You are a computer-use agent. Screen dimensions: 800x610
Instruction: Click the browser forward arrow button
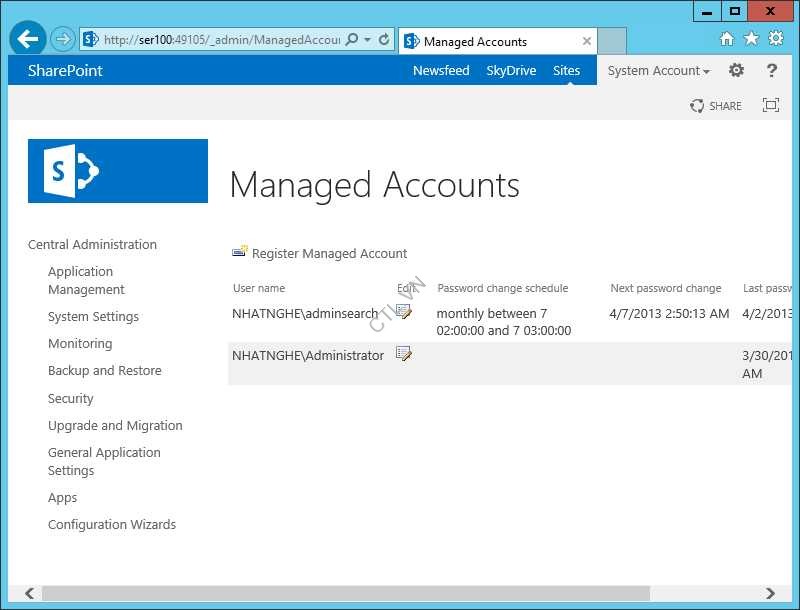(63, 39)
